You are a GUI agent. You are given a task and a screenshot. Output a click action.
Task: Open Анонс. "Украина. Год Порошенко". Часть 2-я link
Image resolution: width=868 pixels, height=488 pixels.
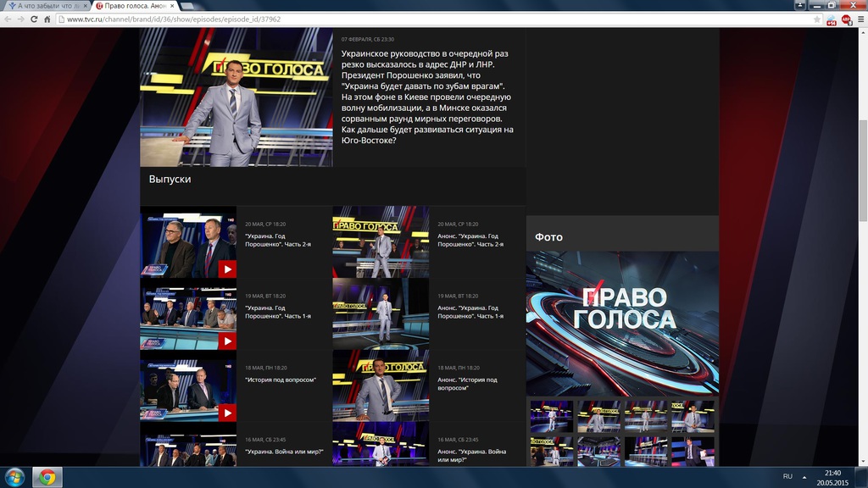470,240
